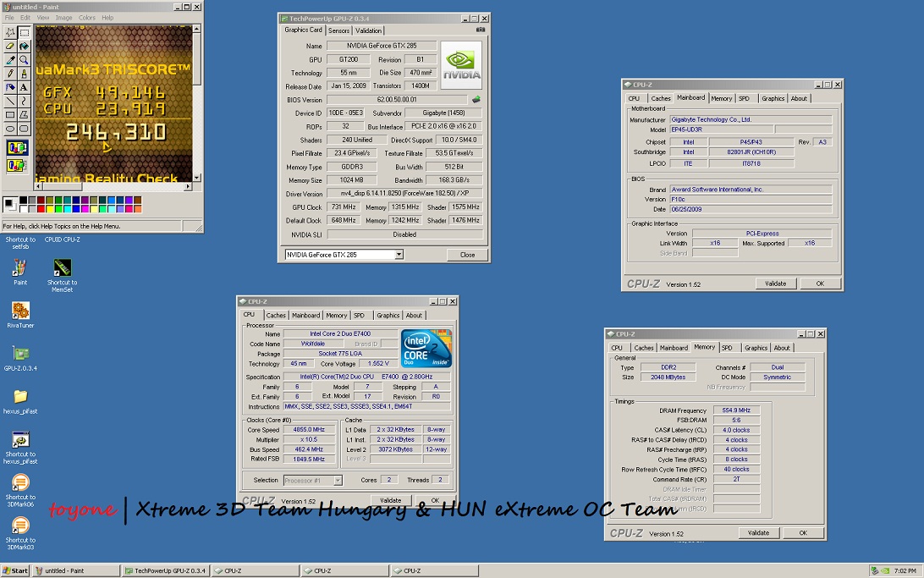Click the GPU name field NVIDIA GeForce GTX 285
Image resolution: width=924 pixels, height=578 pixels.
click(382, 46)
